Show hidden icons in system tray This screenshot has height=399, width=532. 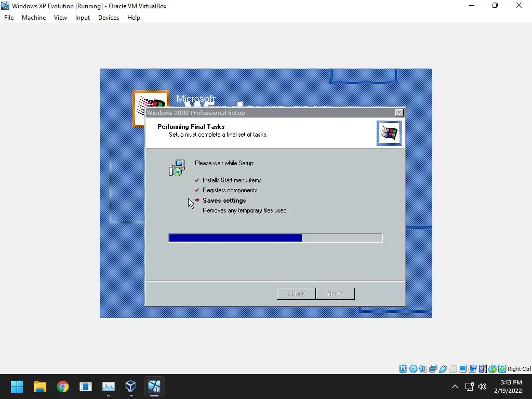coord(455,387)
